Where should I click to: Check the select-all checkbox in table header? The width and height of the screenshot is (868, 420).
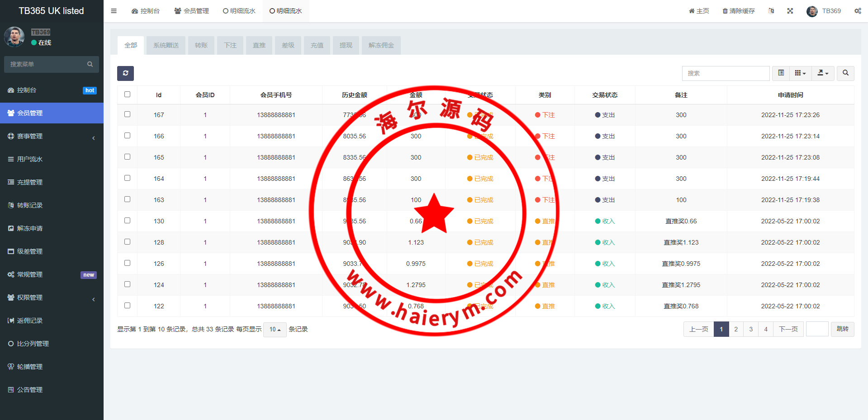[127, 94]
